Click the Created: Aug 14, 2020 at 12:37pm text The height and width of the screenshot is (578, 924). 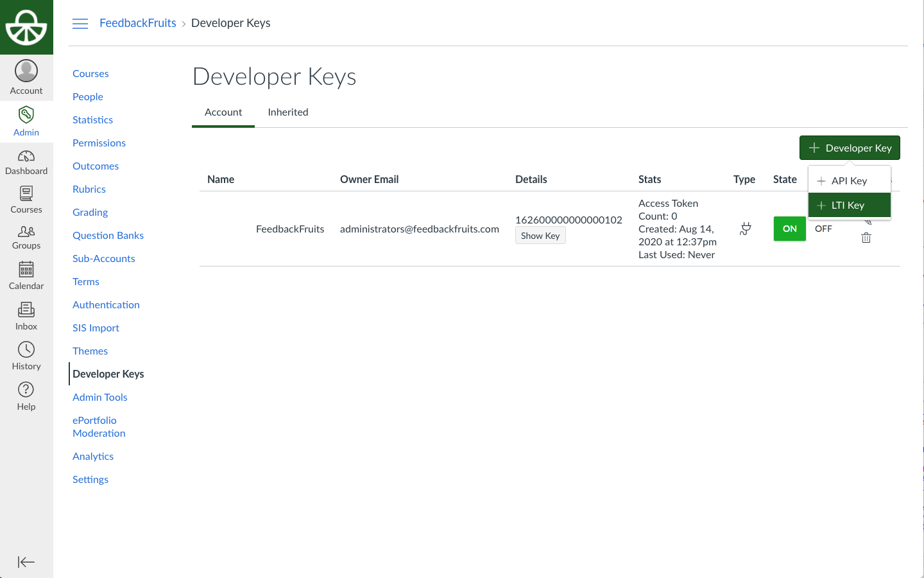pyautogui.click(x=678, y=236)
